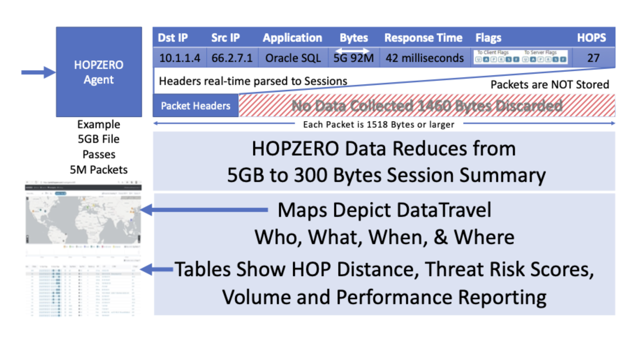Select the P flag icon in To Client Flags
The width and height of the screenshot is (644, 346).
coord(493,59)
